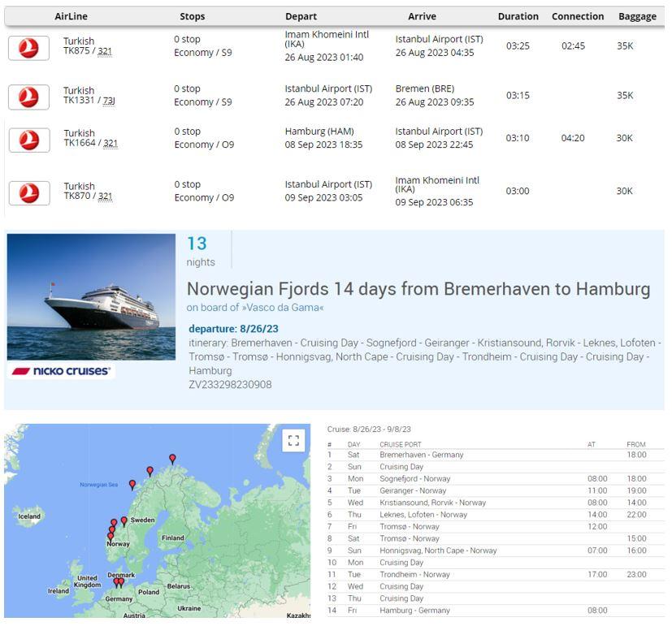
Task: Click the AirLine column header
Action: (71, 16)
